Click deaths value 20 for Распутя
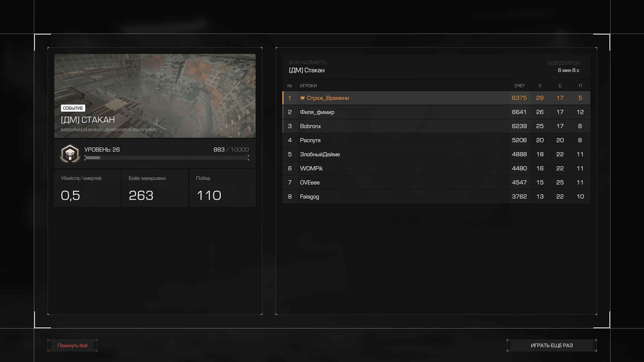 pos(560,140)
